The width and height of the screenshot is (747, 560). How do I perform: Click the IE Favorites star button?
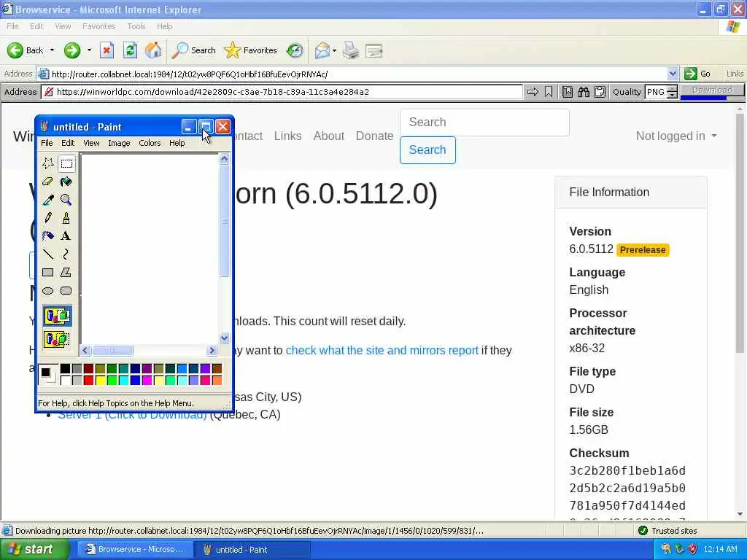[251, 50]
